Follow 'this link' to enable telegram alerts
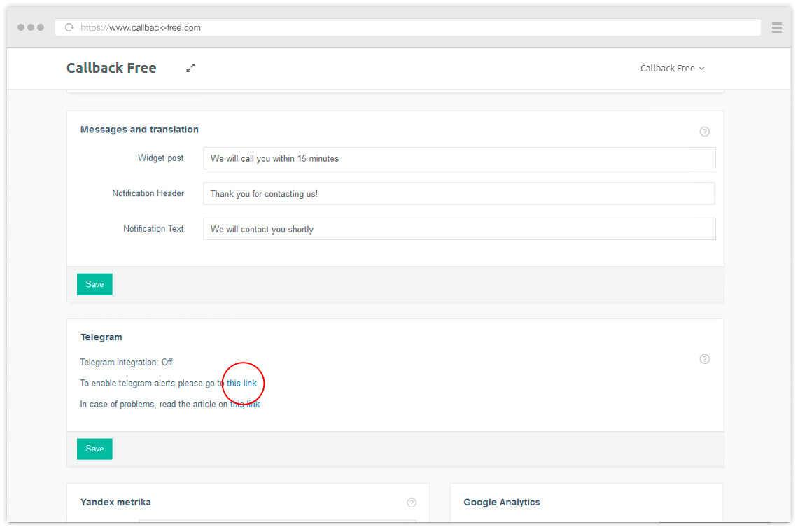This screenshot has height=532, width=798. point(241,384)
